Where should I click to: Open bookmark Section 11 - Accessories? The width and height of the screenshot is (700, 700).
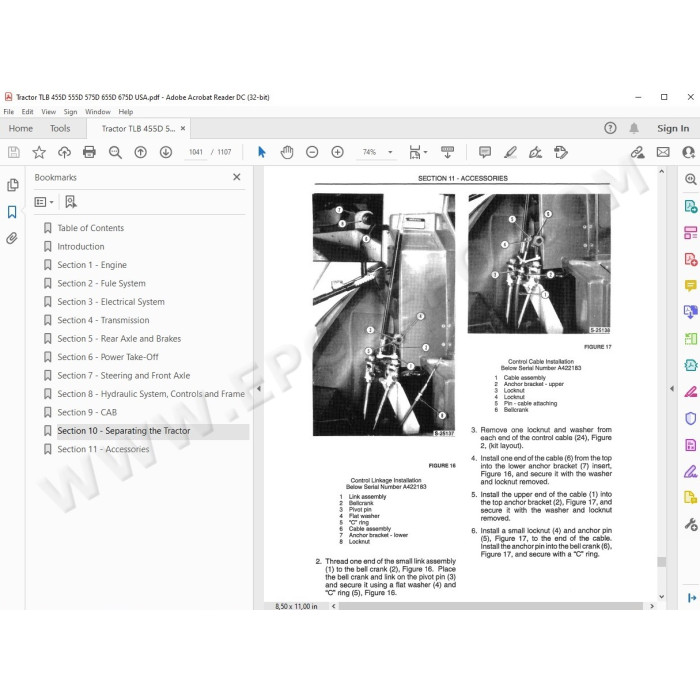103,450
